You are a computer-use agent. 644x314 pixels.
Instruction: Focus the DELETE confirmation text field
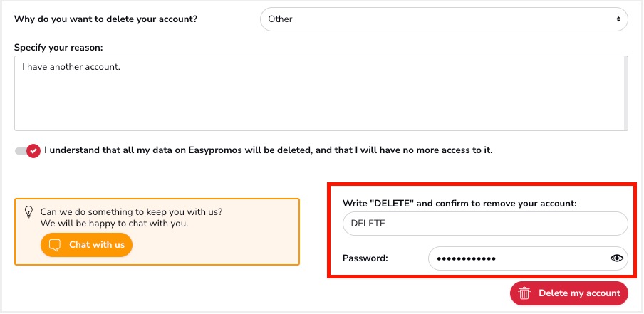coord(485,224)
